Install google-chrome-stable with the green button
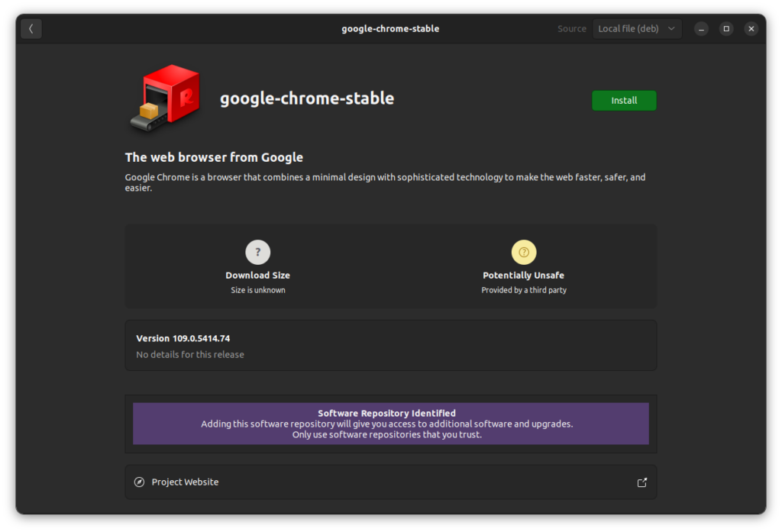The height and width of the screenshot is (532, 782). (x=624, y=100)
